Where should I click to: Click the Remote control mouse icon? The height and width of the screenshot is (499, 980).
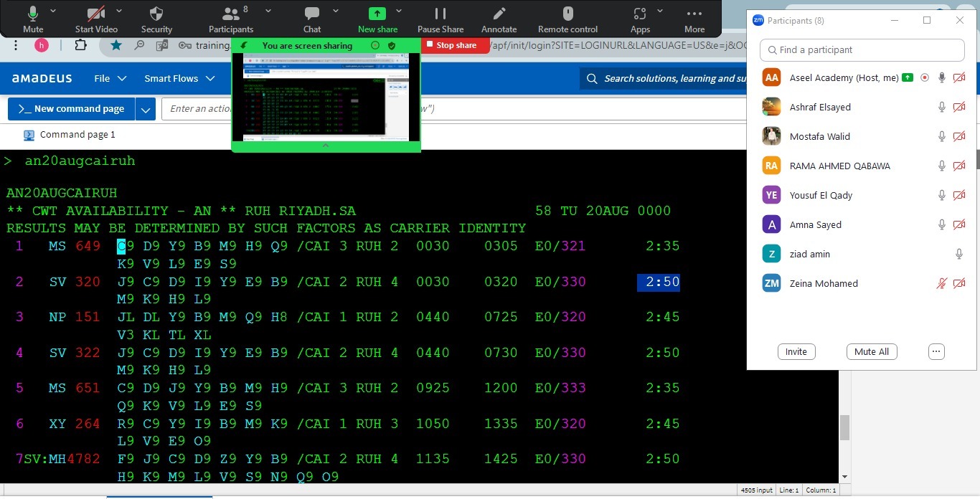click(567, 14)
